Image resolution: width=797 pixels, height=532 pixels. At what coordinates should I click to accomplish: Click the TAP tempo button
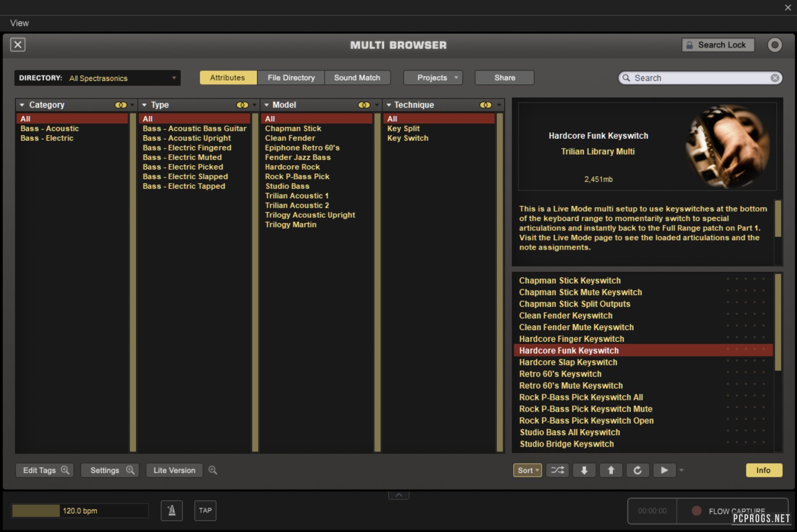[205, 510]
